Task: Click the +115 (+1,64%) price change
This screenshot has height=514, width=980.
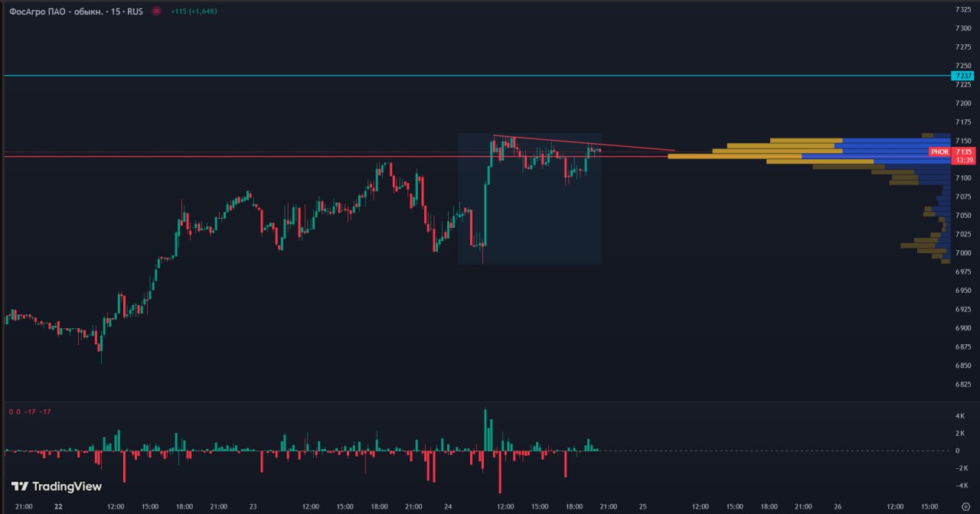Action: tap(193, 11)
